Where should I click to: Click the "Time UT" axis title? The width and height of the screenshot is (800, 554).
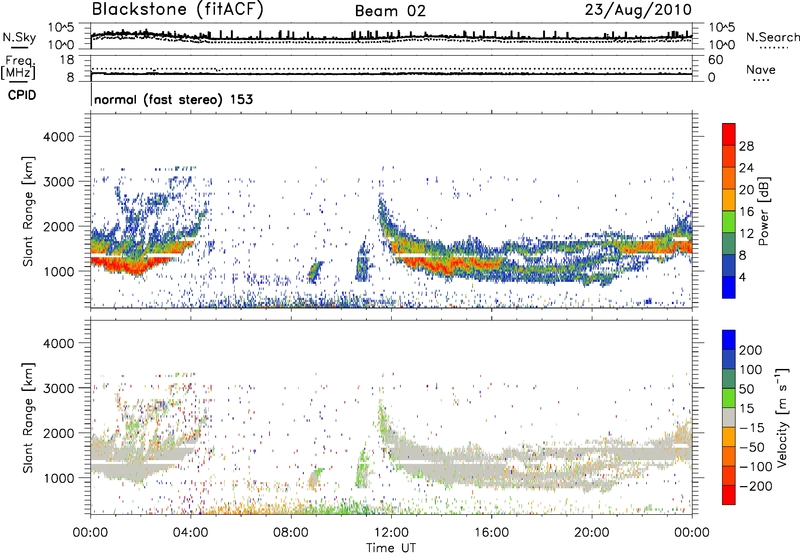click(391, 547)
